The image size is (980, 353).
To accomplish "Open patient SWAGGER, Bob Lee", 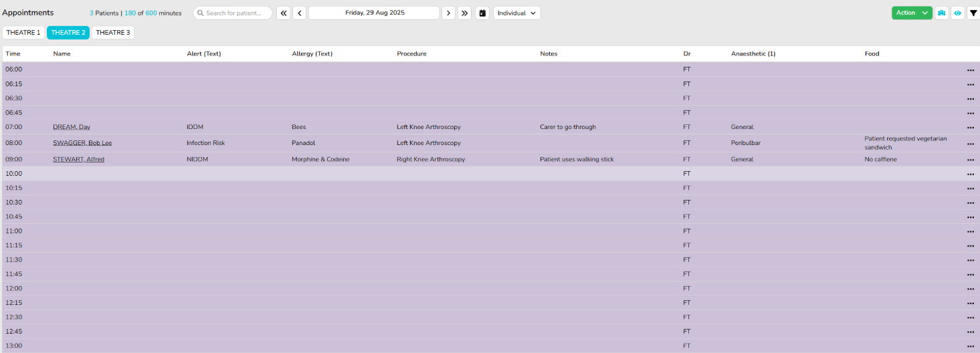I will (82, 143).
